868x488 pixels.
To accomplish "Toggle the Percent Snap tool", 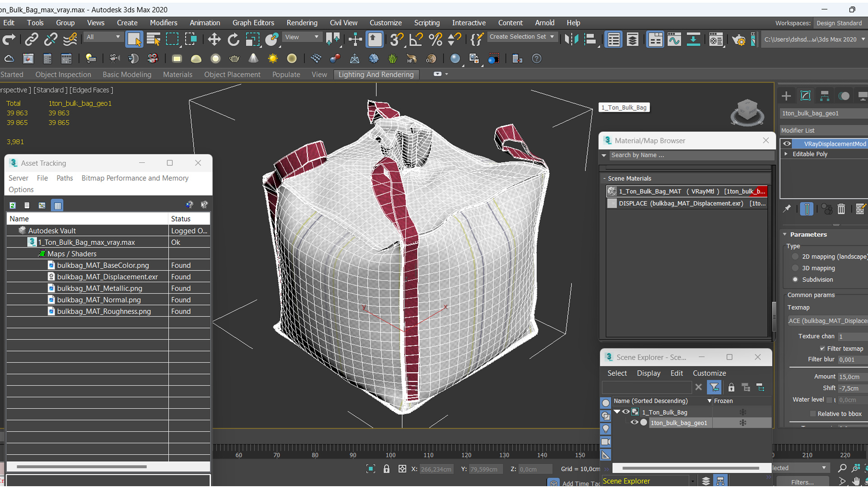I will 435,40.
